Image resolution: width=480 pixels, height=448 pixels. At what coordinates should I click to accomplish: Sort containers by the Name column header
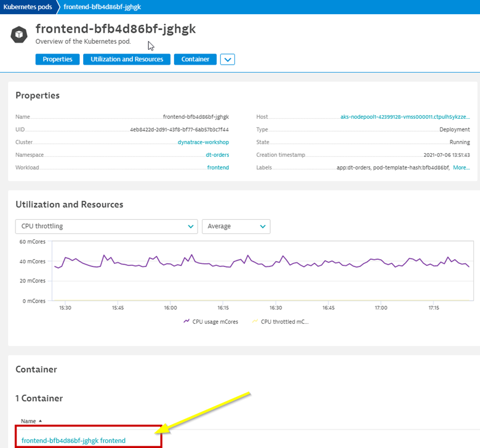click(28, 421)
